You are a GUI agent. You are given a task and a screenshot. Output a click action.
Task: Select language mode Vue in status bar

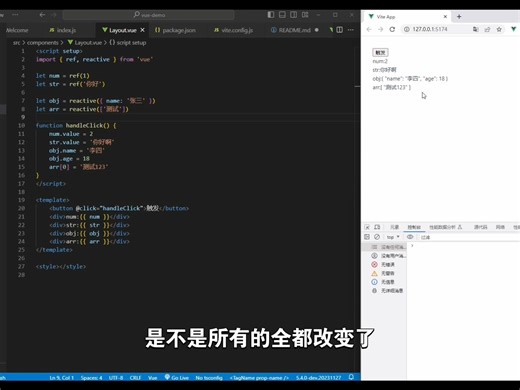click(152, 378)
